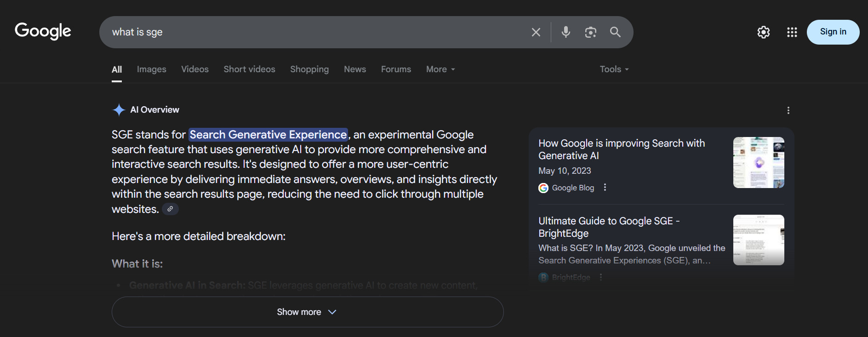Expand the More dropdown
Screen dimensions: 868x337
click(440, 69)
